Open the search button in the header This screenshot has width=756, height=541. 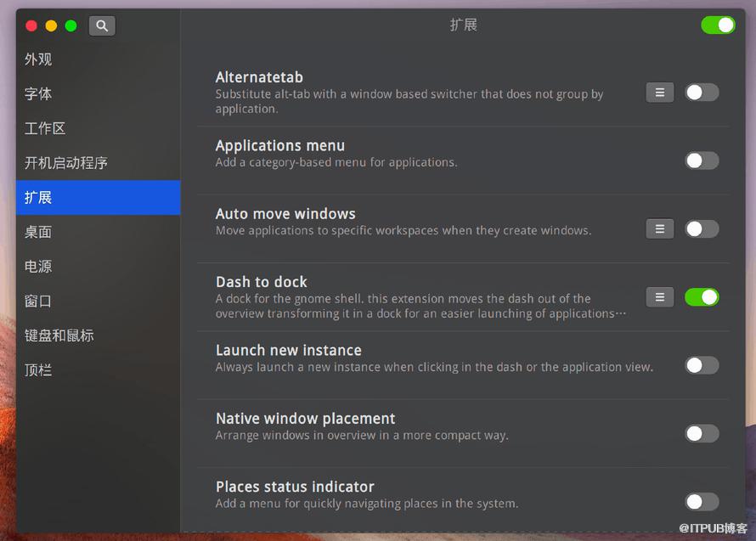click(x=102, y=25)
